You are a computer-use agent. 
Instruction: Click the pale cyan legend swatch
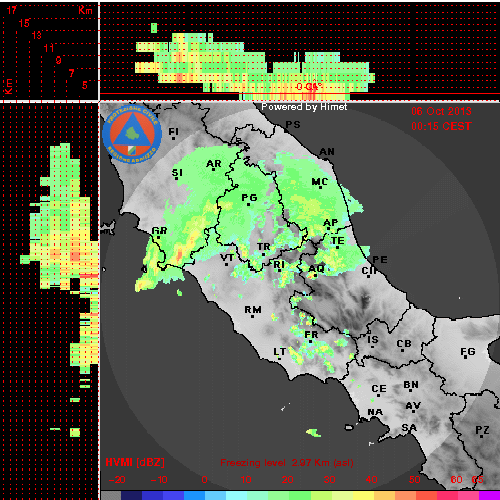pos(236,495)
